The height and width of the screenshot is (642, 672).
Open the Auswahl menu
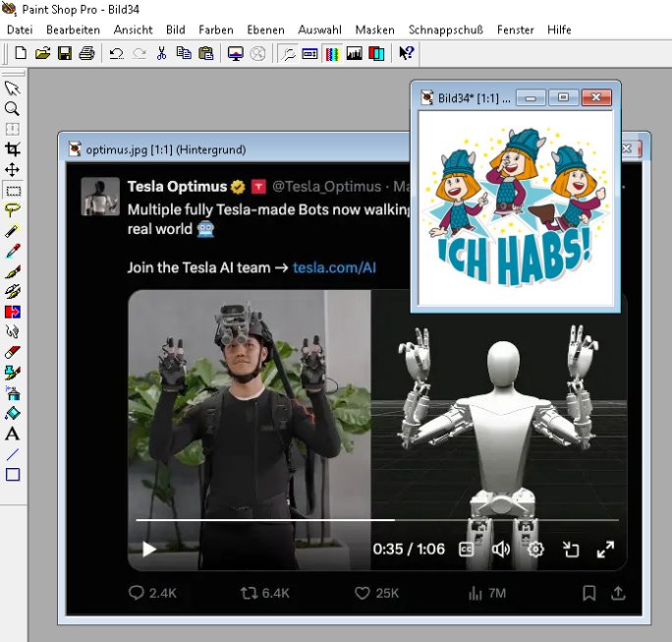coord(319,29)
